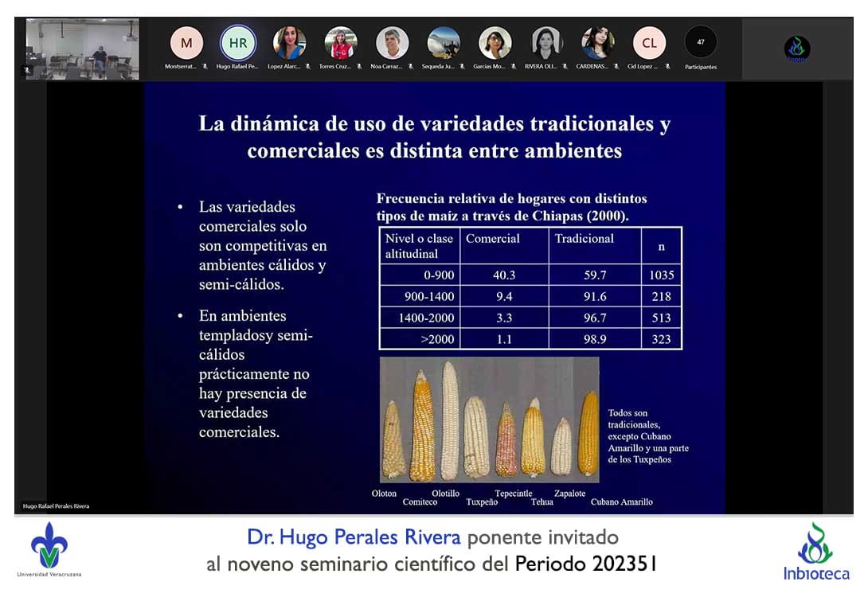
Task: Select the Hugo Rafael 'HR' speaker avatar
Action: (x=238, y=43)
